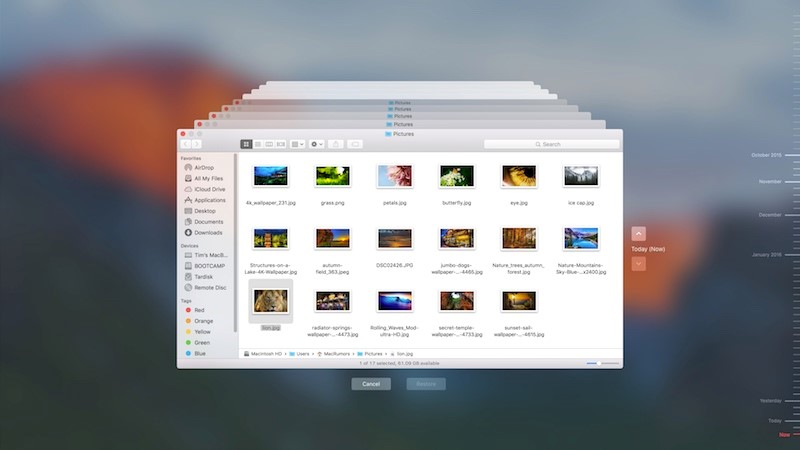Click the Restore button
Screen dimensions: 800x450
pos(426,384)
